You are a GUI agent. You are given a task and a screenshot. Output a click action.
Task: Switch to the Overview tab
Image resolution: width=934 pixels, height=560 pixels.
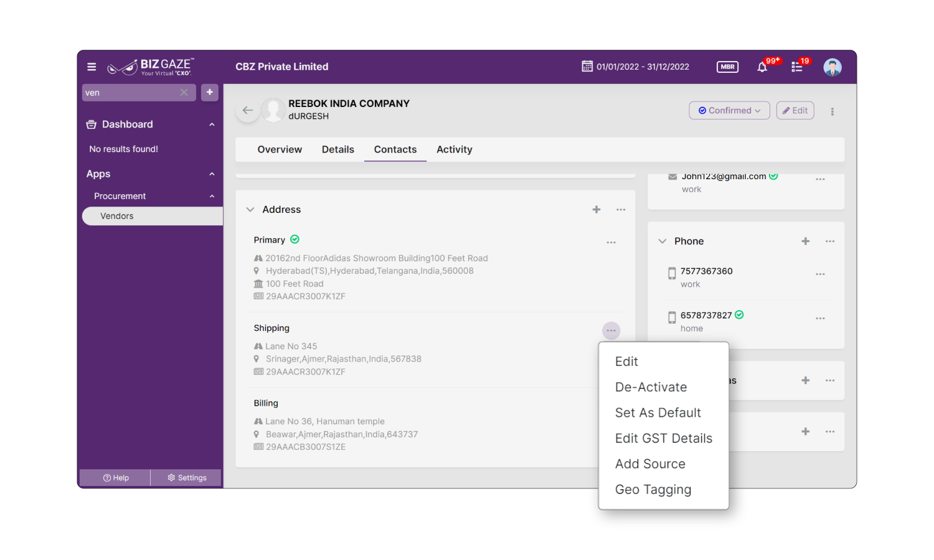pos(280,149)
